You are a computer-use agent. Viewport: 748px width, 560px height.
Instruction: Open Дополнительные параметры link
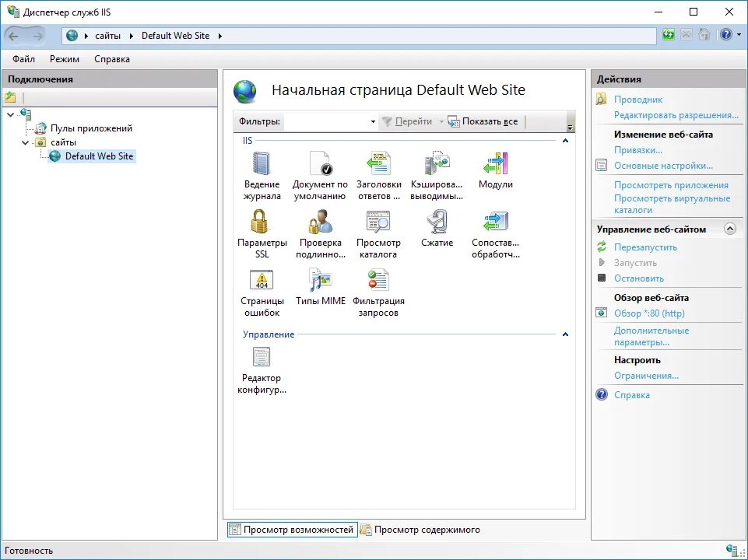coord(651,336)
